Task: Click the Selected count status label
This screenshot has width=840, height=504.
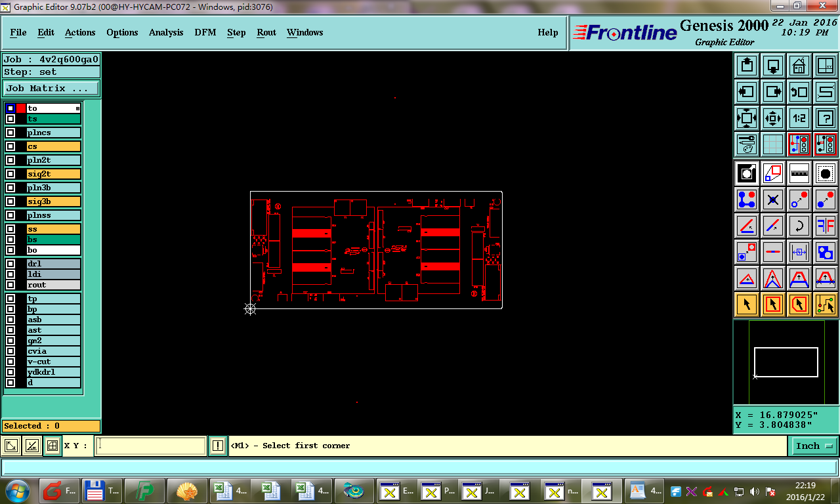Action: click(x=51, y=426)
